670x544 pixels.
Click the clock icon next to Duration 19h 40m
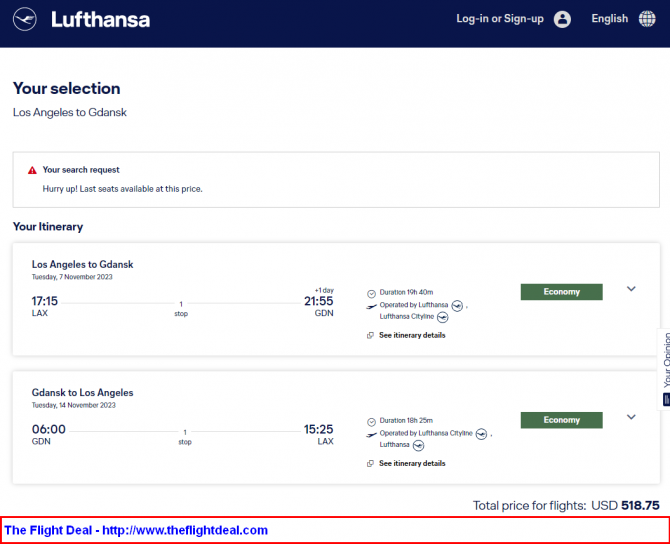click(x=371, y=294)
